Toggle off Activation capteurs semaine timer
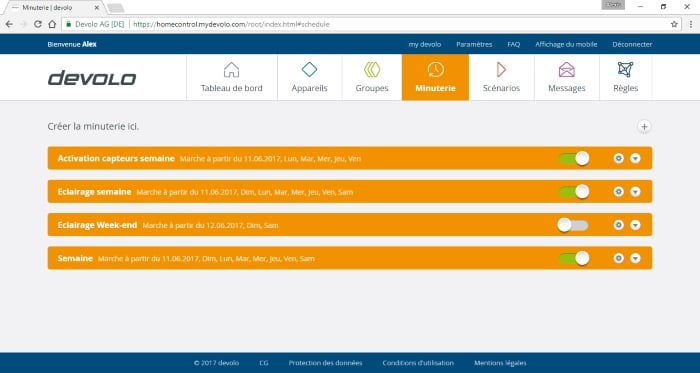This screenshot has width=700, height=373. point(574,158)
